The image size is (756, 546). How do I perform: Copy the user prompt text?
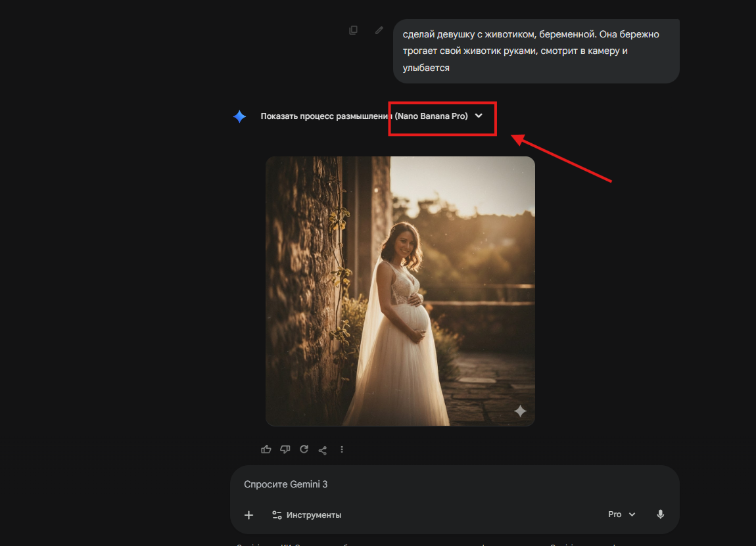pyautogui.click(x=354, y=30)
